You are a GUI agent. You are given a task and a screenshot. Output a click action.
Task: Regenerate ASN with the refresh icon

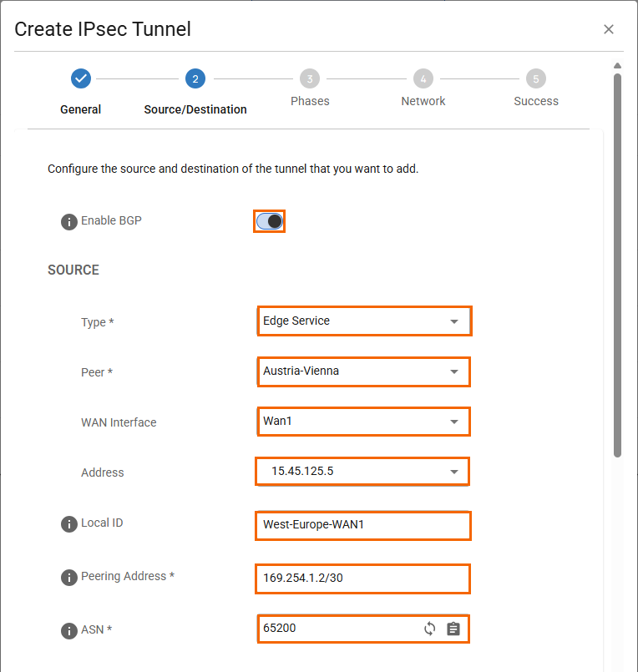point(429,629)
